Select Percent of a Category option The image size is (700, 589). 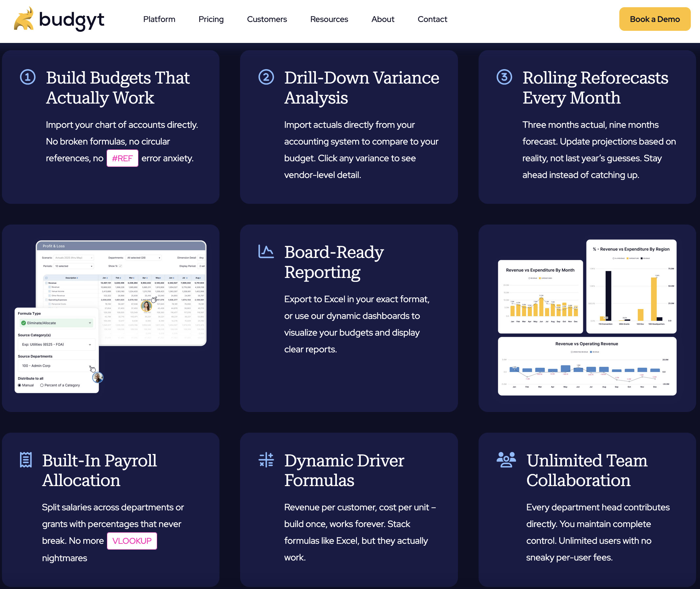click(x=42, y=385)
